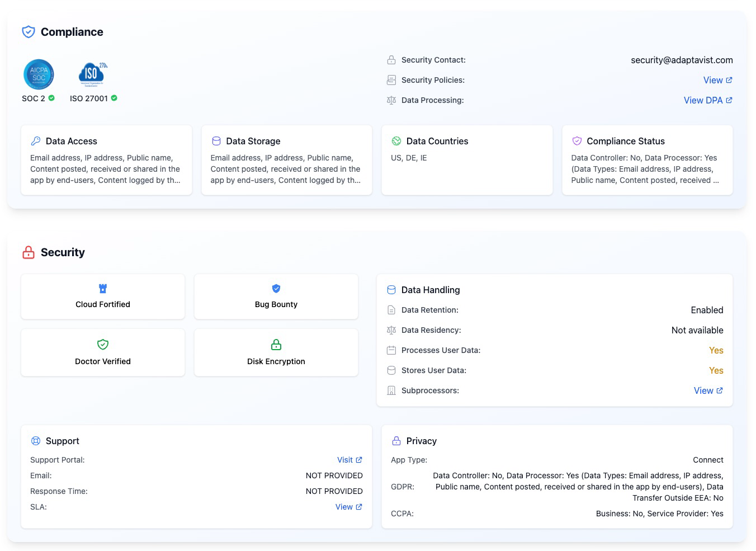Click the Support lifebuoy icon
Screen dimensions: 756x551
(x=36, y=441)
